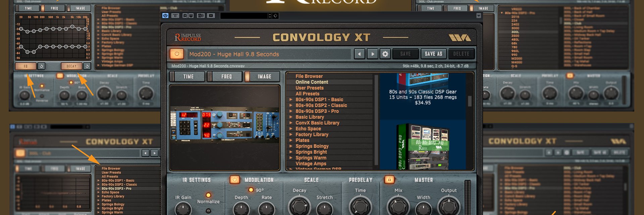Toggle the Modulation power button
Image resolution: width=644 pixels, height=215 pixels.
234,180
